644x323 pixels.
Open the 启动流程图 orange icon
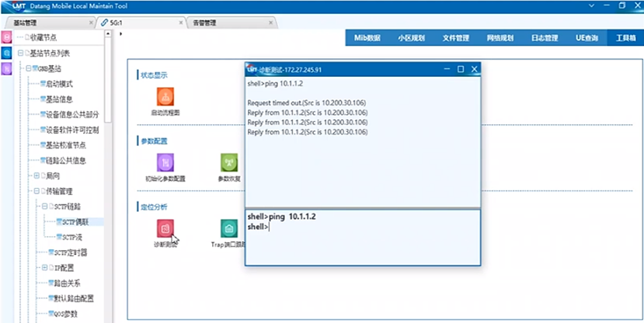click(x=165, y=96)
